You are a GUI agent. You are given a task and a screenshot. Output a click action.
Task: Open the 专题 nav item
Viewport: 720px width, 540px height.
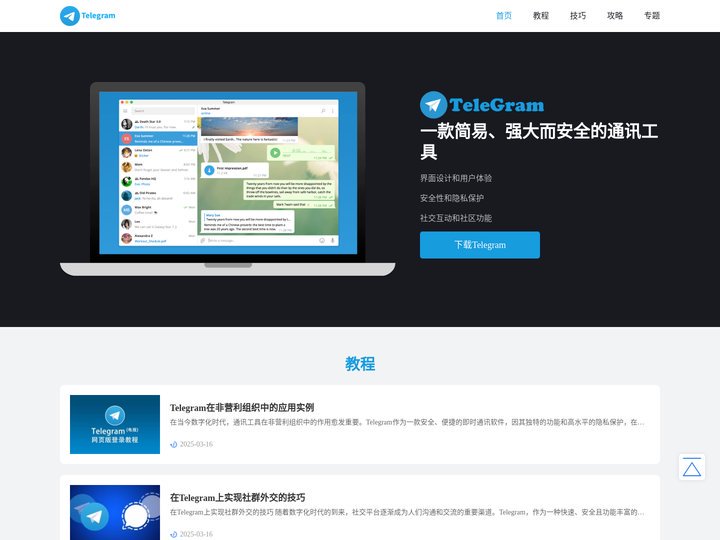point(652,16)
